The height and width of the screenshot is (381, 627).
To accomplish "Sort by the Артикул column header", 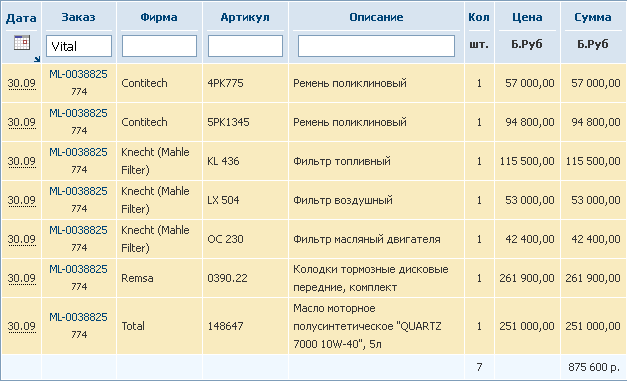I will pos(245,17).
